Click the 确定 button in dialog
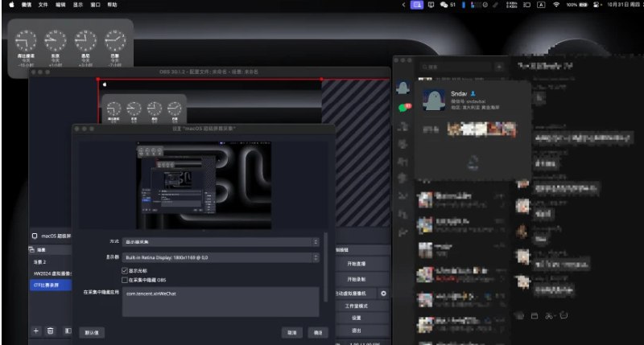 [319, 331]
